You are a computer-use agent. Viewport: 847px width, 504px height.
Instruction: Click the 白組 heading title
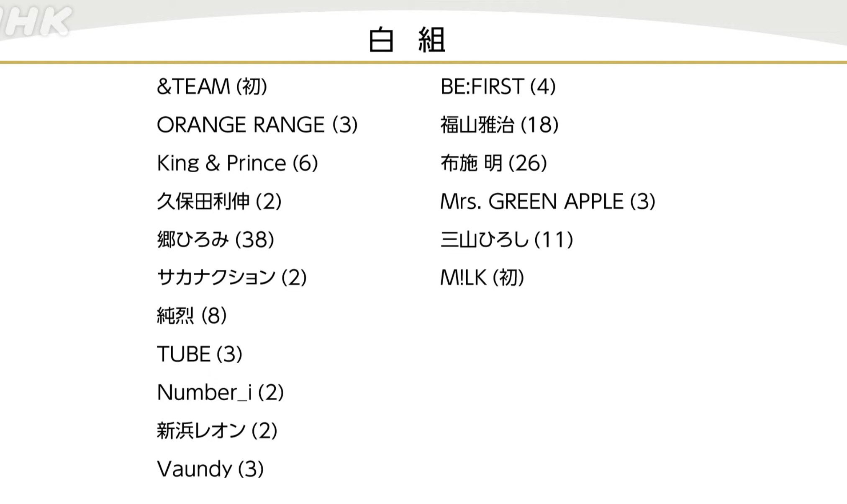pos(406,40)
